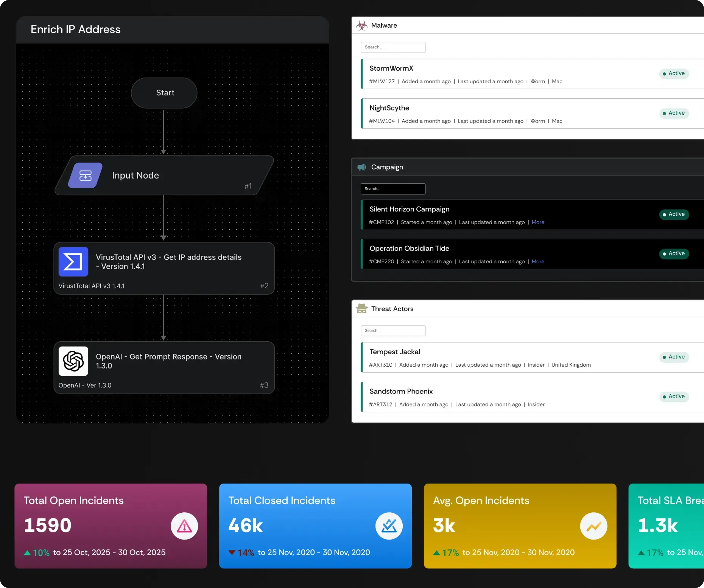Select the Input Node icon in the workflow
The image size is (704, 588).
pyautogui.click(x=85, y=175)
